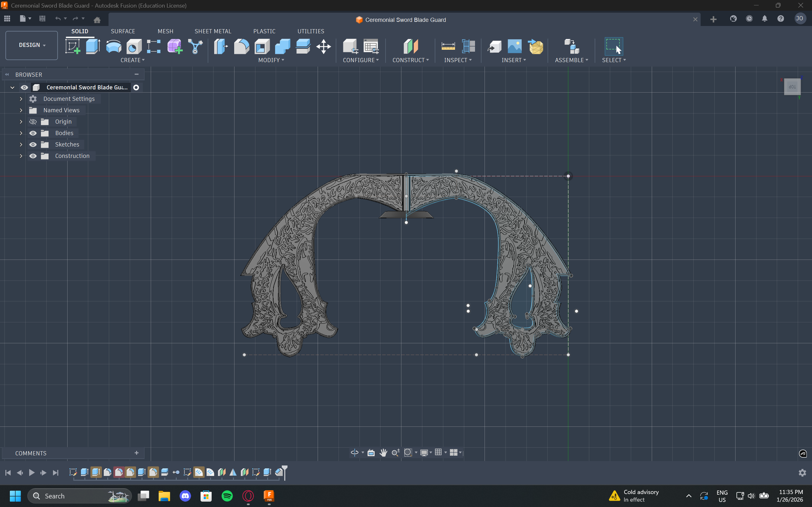Image resolution: width=812 pixels, height=507 pixels.
Task: Switch to the SHEET METAL tab
Action: point(213,31)
